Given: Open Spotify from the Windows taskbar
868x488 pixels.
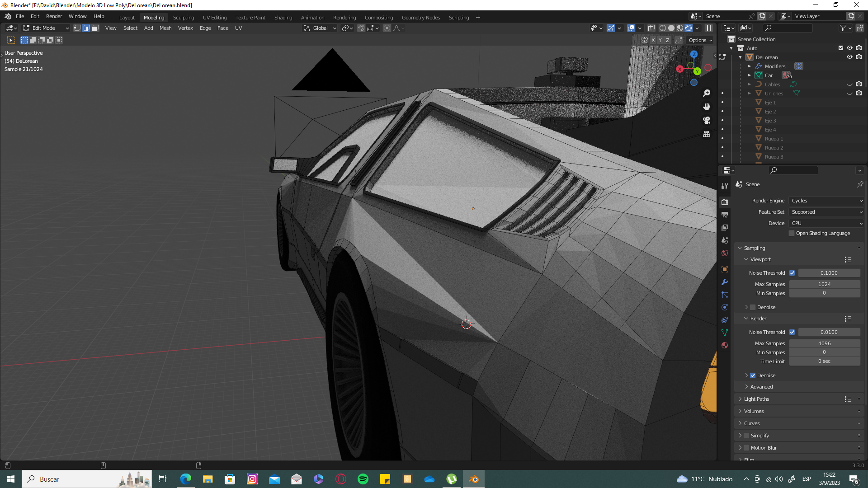Looking at the screenshot, I should pyautogui.click(x=363, y=479).
